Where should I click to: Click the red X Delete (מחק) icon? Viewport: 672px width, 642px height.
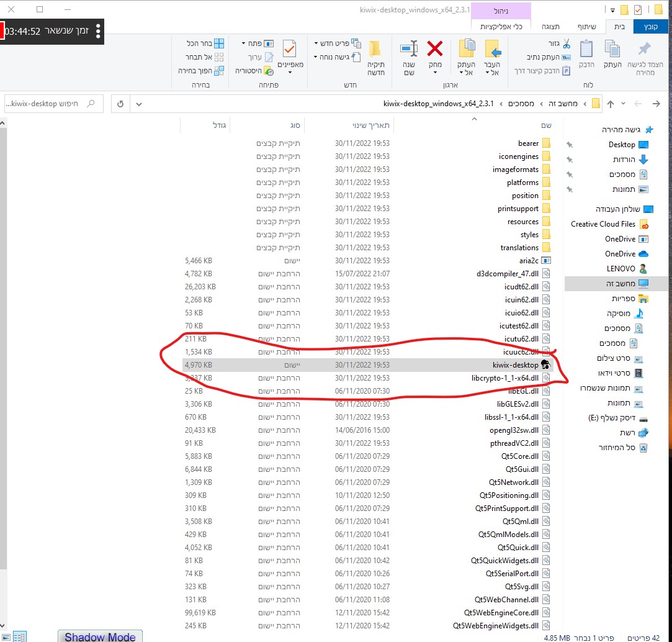tap(434, 48)
